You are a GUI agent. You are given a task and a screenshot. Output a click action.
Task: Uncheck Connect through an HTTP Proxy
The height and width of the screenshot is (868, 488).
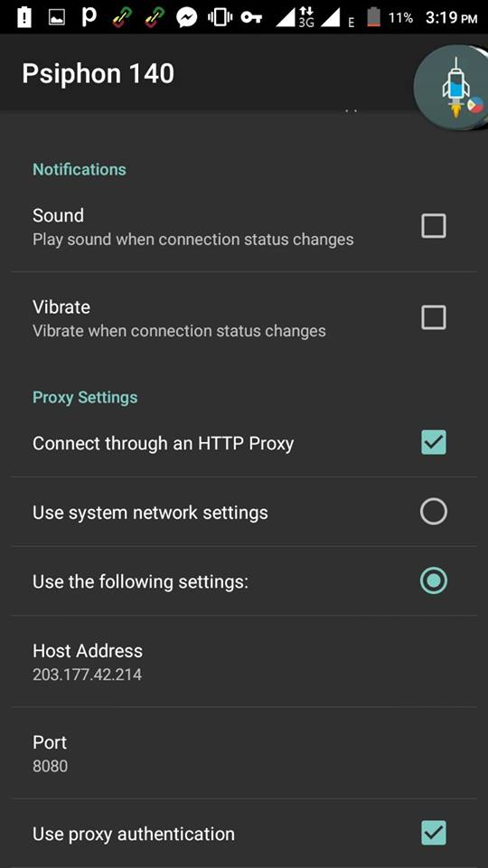(433, 442)
